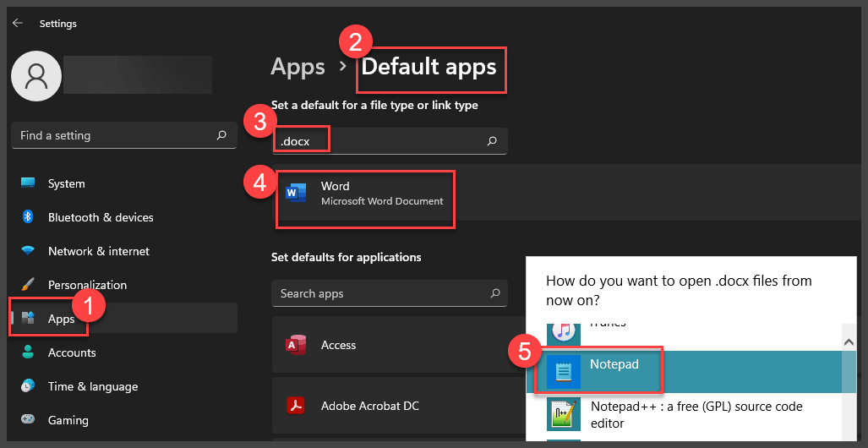This screenshot has width=868, height=448.
Task: Click the Network Wi-Fi icon
Action: (28, 251)
